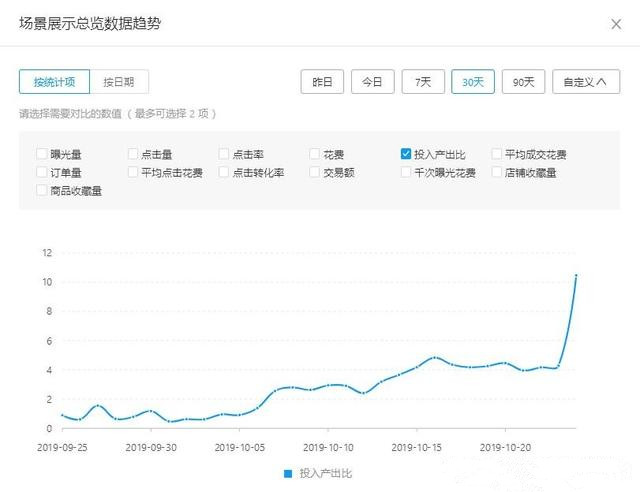Click the y-axis value 12
Viewport: 640px width, 492px height.
(x=47, y=253)
